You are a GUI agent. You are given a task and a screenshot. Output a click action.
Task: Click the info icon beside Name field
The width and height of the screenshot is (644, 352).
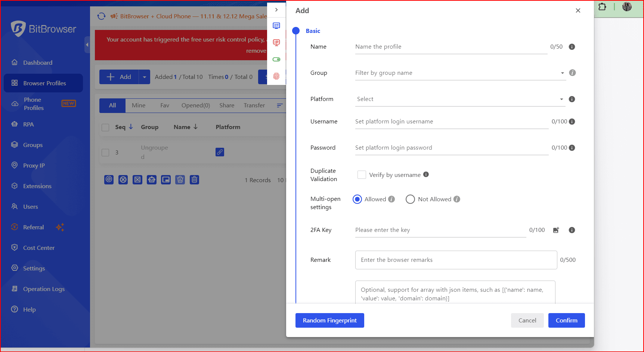572,47
